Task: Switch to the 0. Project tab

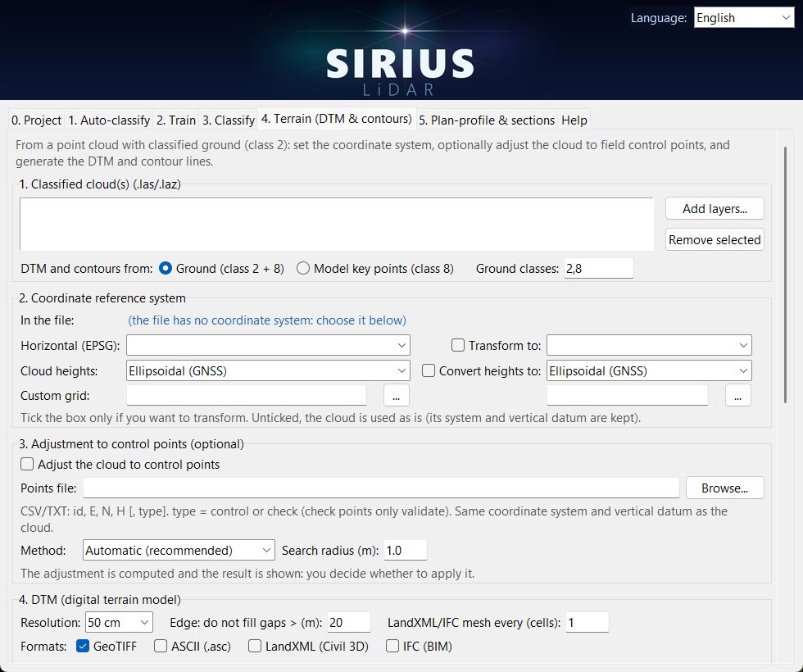Action: click(36, 120)
